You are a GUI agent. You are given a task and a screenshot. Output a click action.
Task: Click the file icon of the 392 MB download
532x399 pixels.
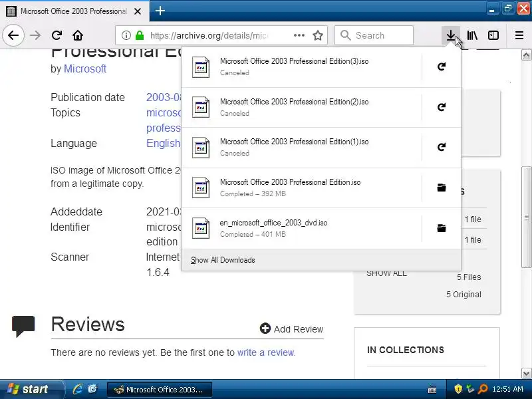[201, 188]
